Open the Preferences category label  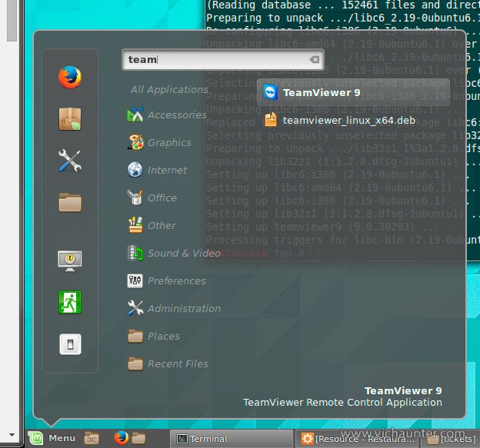[177, 280]
